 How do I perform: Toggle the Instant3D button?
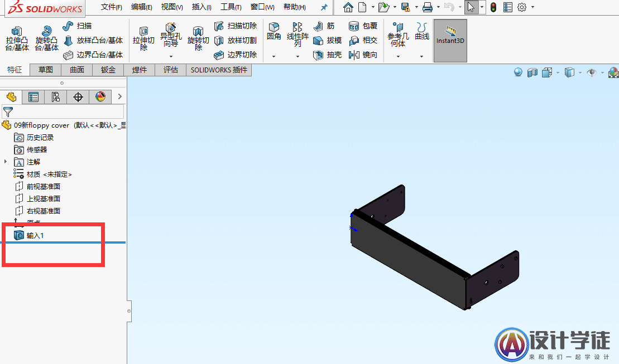pyautogui.click(x=450, y=41)
